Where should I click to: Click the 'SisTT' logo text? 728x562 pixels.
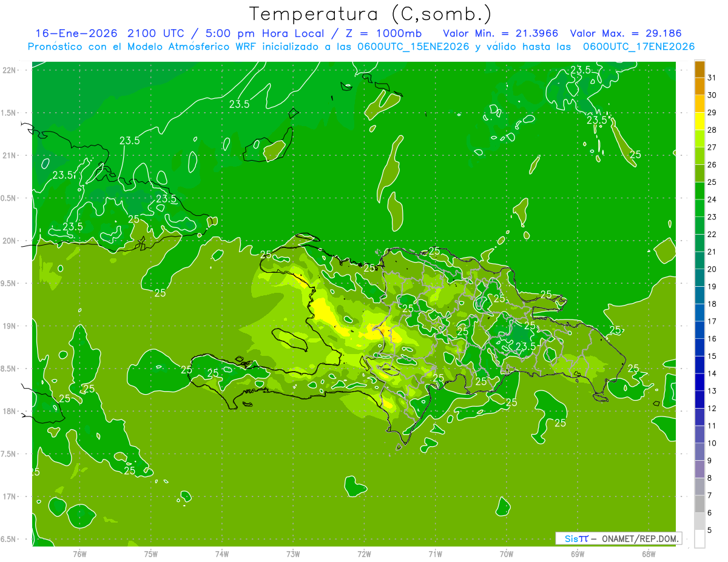click(x=576, y=538)
